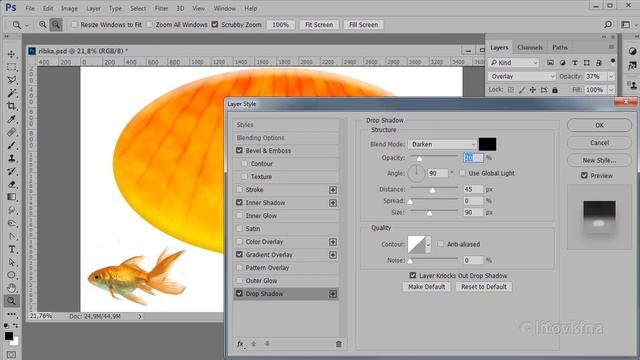Click the drop shadow Opacity slider
640x360 pixels.
click(x=434, y=157)
